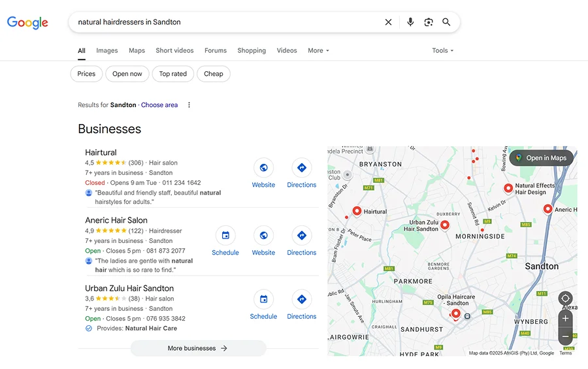Apply the Prices filter chip

coord(86,74)
